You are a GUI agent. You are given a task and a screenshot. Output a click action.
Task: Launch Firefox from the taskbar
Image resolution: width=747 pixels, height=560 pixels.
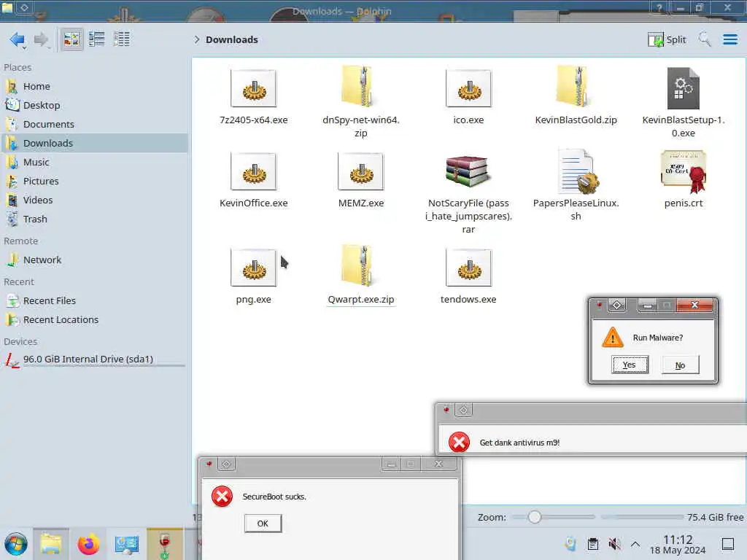click(88, 544)
